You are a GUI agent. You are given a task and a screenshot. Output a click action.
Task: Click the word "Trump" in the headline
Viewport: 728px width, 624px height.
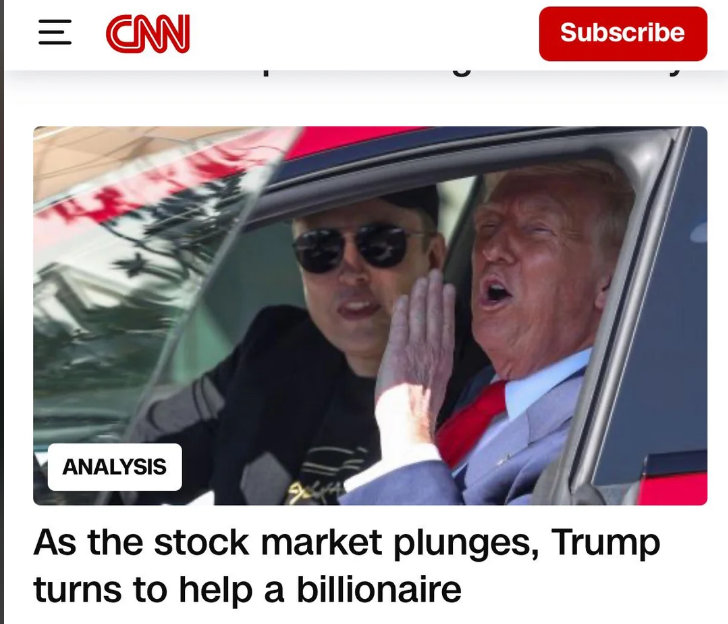coord(605,542)
